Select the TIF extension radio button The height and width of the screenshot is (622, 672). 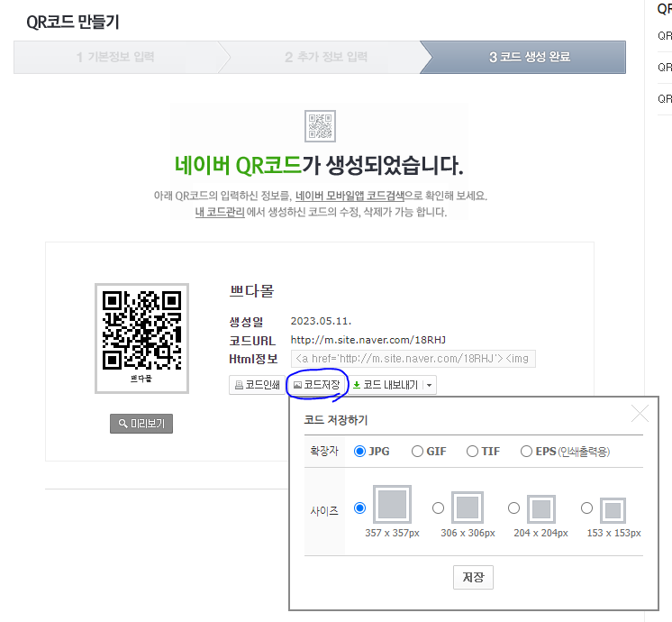pyautogui.click(x=472, y=452)
